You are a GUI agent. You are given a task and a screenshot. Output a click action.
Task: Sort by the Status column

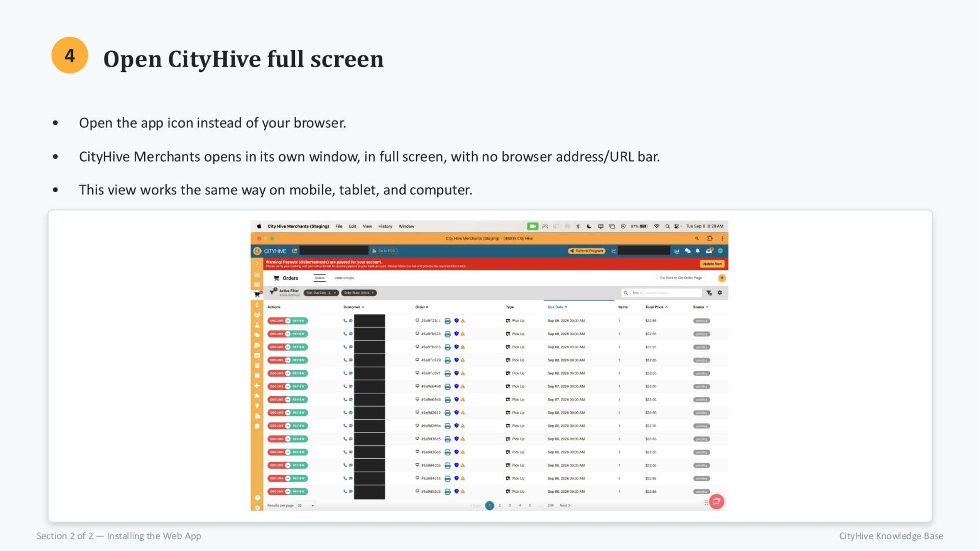point(700,307)
